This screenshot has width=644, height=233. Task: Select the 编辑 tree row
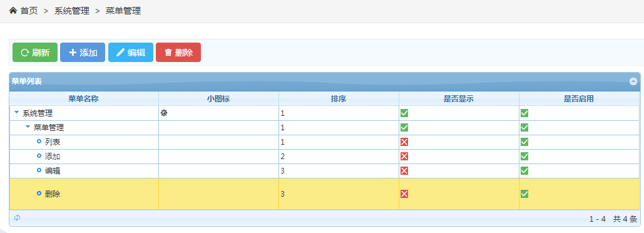[x=325, y=171]
